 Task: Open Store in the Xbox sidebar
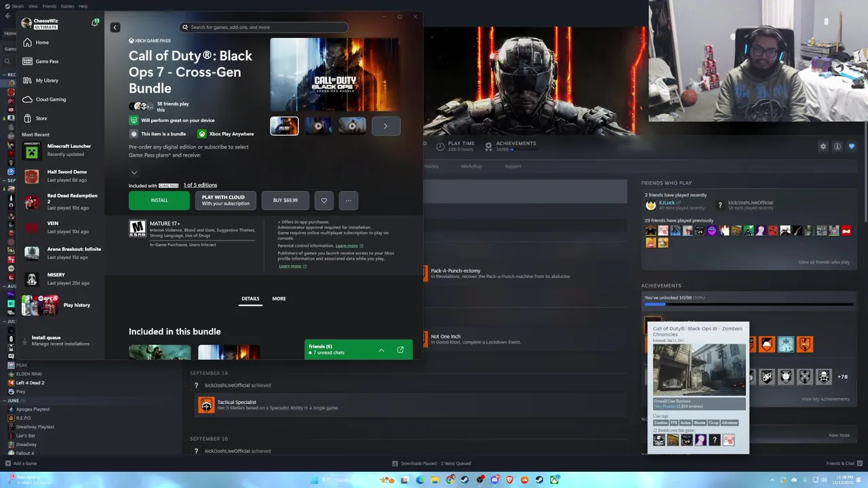(x=41, y=118)
